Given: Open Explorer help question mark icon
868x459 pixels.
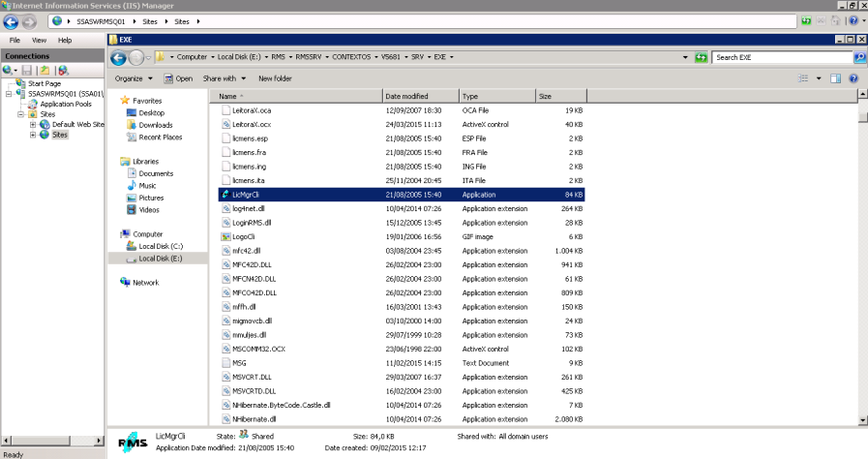Looking at the screenshot, I should (853, 78).
